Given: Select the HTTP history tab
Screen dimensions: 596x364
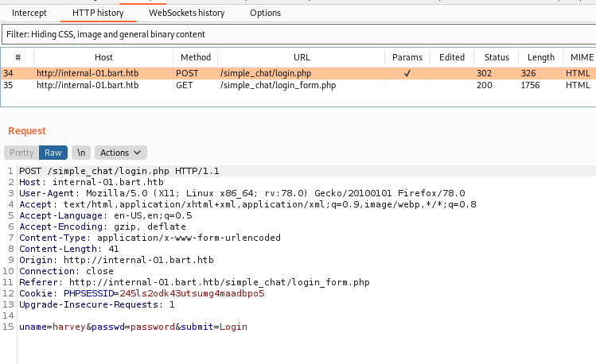Looking at the screenshot, I should (98, 13).
